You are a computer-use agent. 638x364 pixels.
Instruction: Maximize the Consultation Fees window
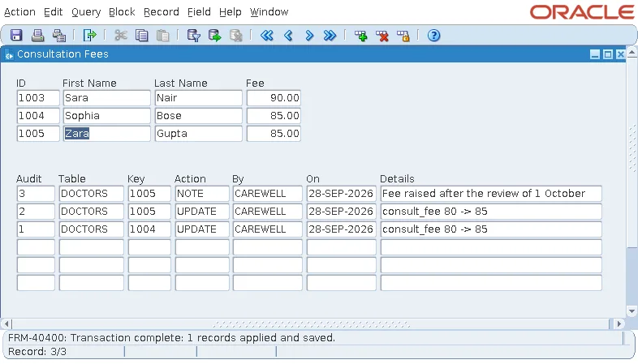pyautogui.click(x=608, y=54)
